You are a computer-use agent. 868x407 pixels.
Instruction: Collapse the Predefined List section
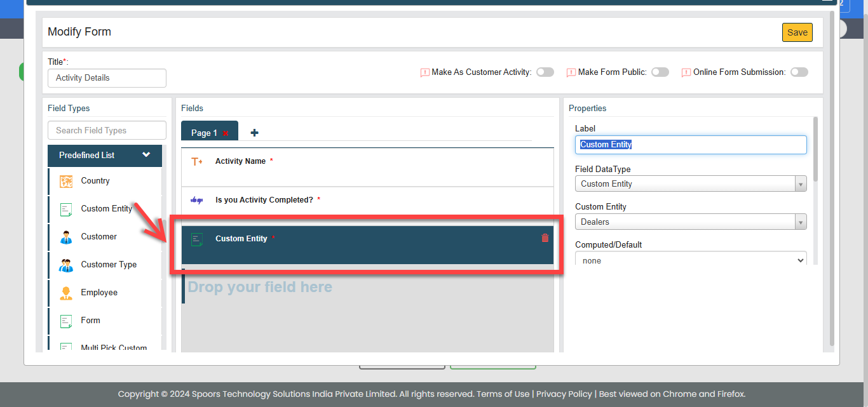tap(146, 155)
